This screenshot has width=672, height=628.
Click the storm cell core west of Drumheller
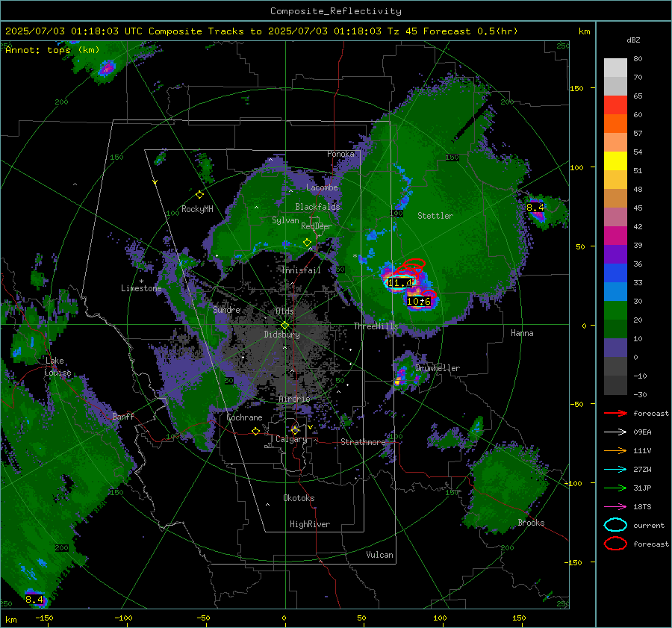coord(399,380)
